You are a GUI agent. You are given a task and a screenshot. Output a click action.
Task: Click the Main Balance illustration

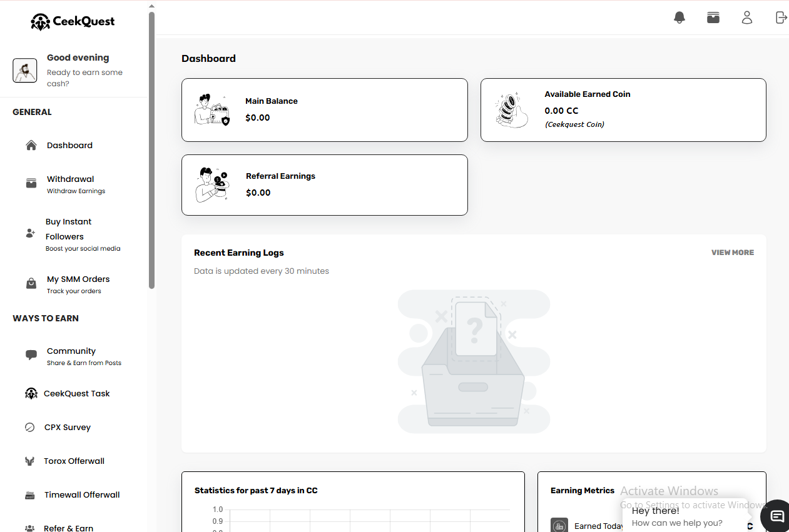coord(212,110)
